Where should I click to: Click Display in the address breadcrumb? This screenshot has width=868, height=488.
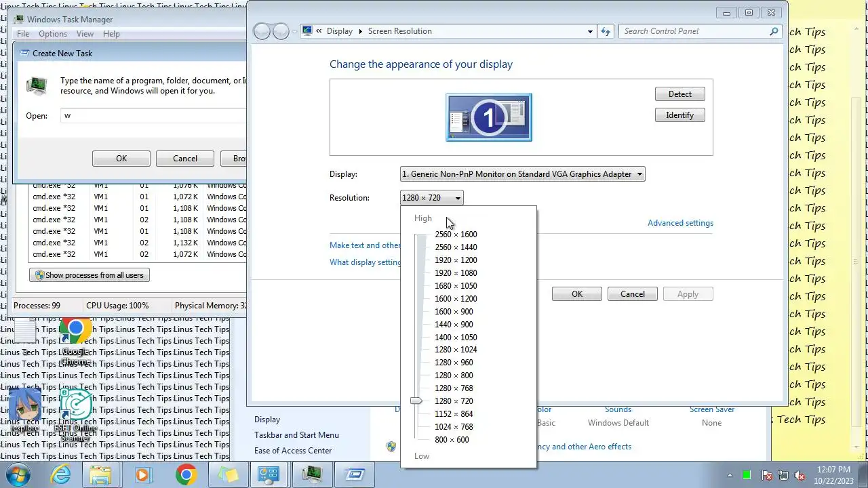pyautogui.click(x=340, y=31)
